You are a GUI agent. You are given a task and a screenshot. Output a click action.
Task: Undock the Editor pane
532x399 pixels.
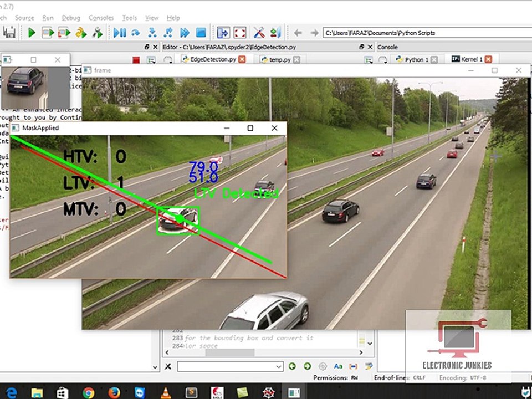pos(362,47)
